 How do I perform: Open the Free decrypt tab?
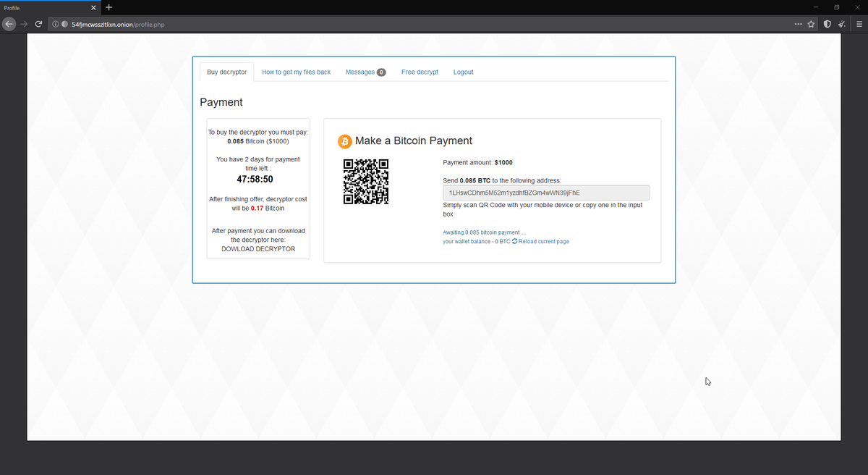(x=420, y=72)
